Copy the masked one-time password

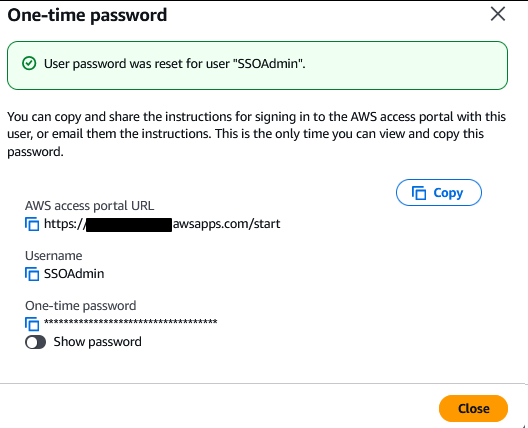[32, 324]
